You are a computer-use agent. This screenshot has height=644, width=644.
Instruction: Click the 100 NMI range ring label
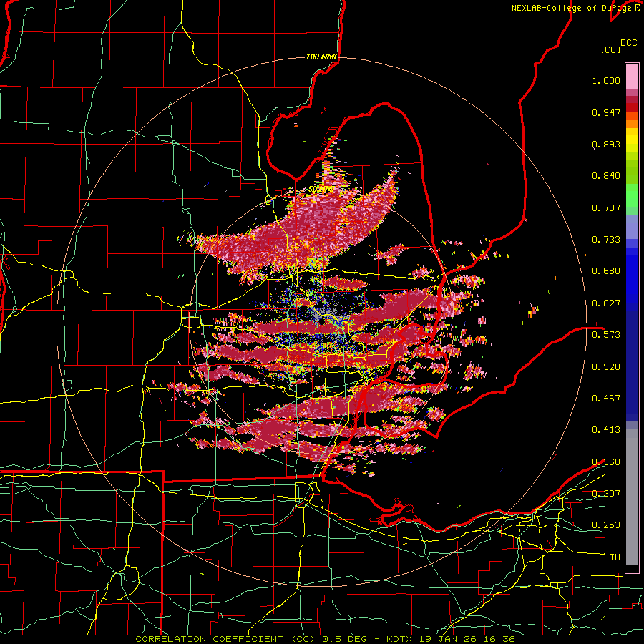pos(321,57)
